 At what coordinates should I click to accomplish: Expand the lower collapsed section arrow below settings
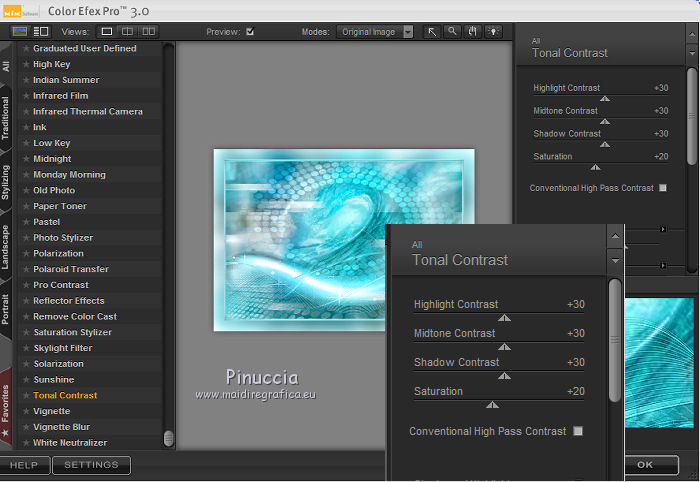coord(663,266)
